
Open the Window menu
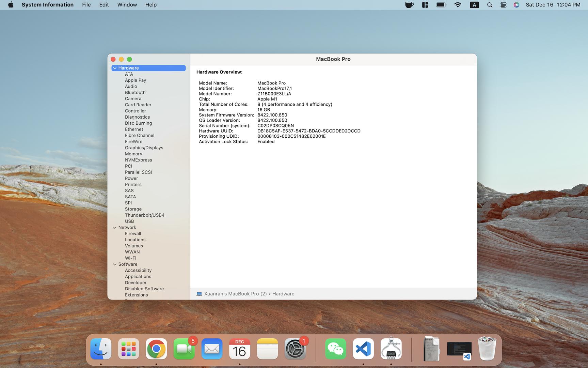coord(127,5)
